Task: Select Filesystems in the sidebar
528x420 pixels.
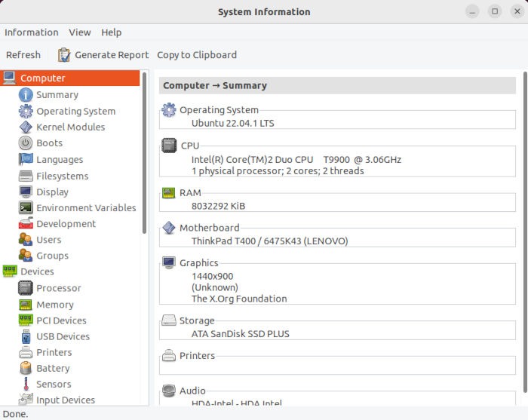Action: point(63,176)
